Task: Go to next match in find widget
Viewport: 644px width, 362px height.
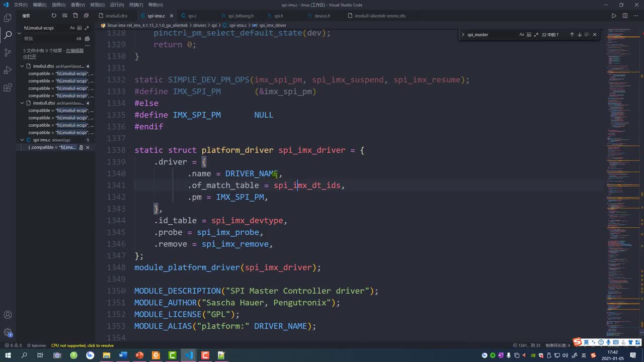Action: click(580, 35)
